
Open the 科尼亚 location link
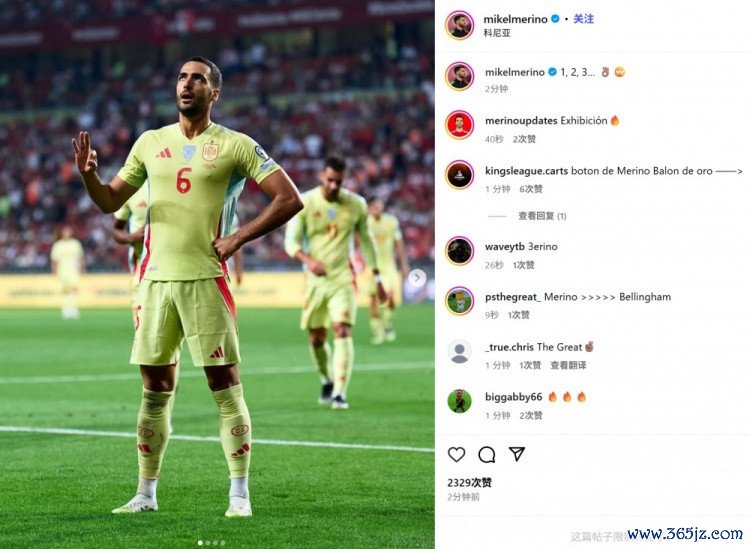pyautogui.click(x=497, y=33)
